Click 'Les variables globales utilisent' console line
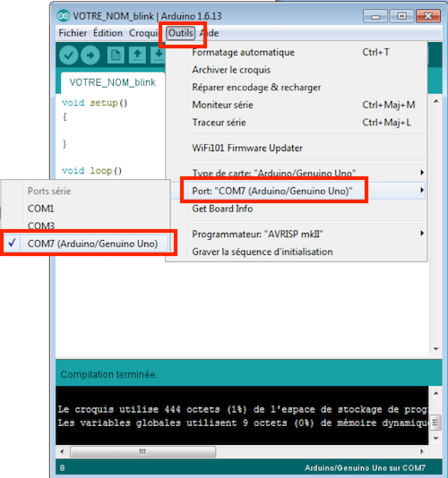The height and width of the screenshot is (478, 448). click(x=243, y=423)
